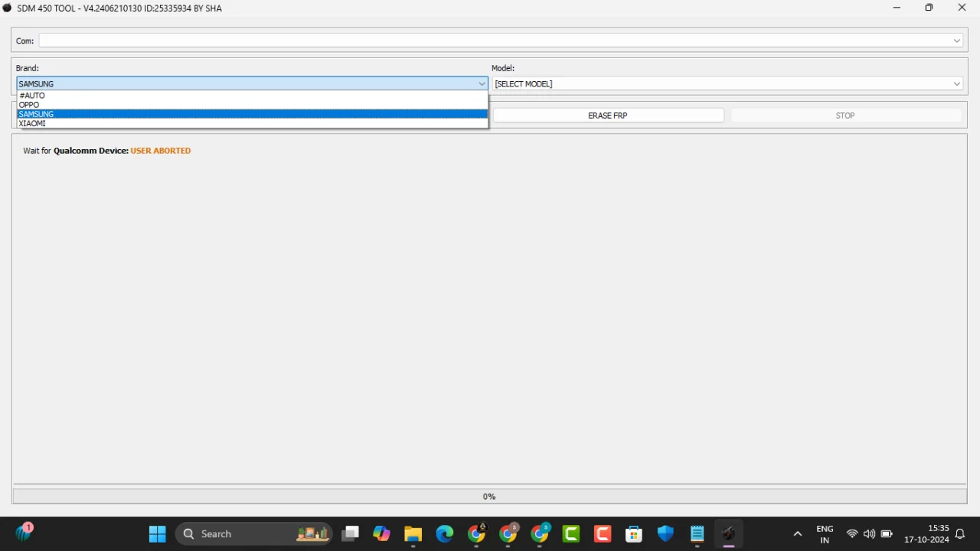Open Microsoft Store from taskbar
The image size is (980, 551).
(634, 533)
